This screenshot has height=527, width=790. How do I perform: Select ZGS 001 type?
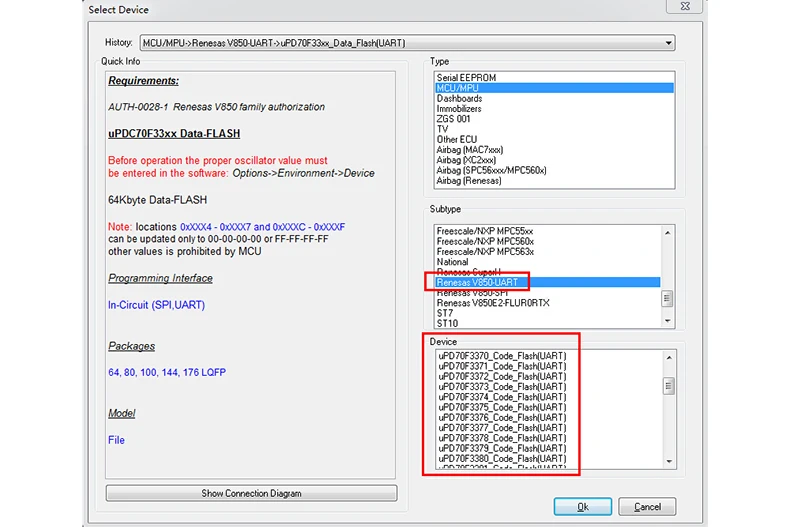[x=554, y=119]
